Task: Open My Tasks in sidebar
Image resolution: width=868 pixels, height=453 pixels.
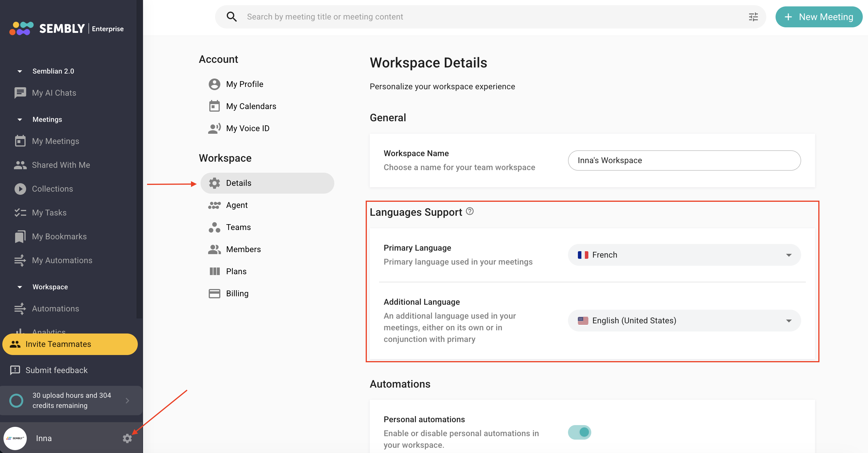Action: (49, 213)
